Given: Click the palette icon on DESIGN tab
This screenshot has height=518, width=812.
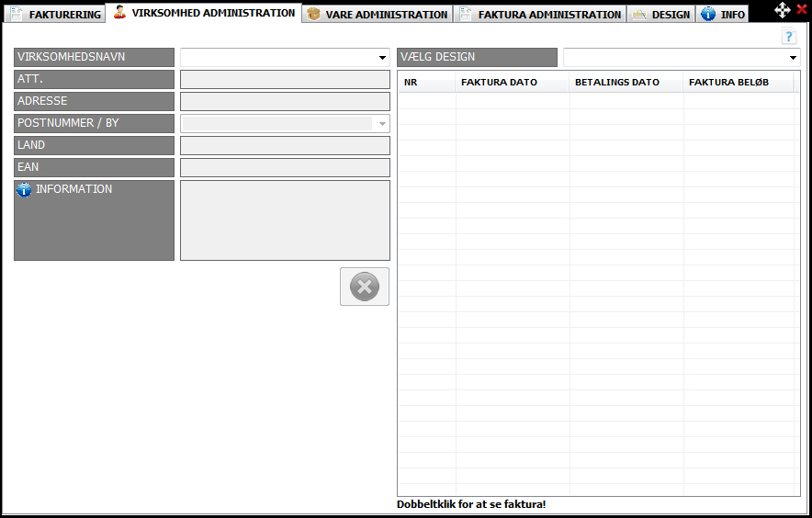Looking at the screenshot, I should click(x=639, y=15).
